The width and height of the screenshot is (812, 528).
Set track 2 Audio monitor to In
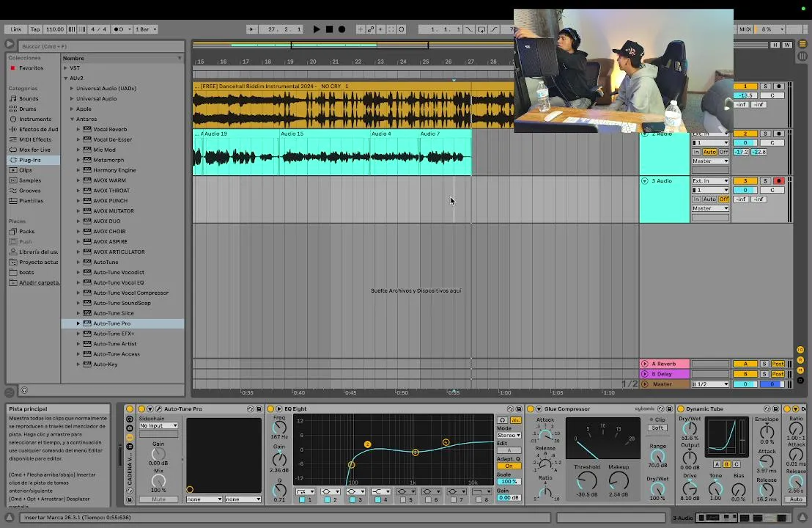pyautogui.click(x=696, y=152)
